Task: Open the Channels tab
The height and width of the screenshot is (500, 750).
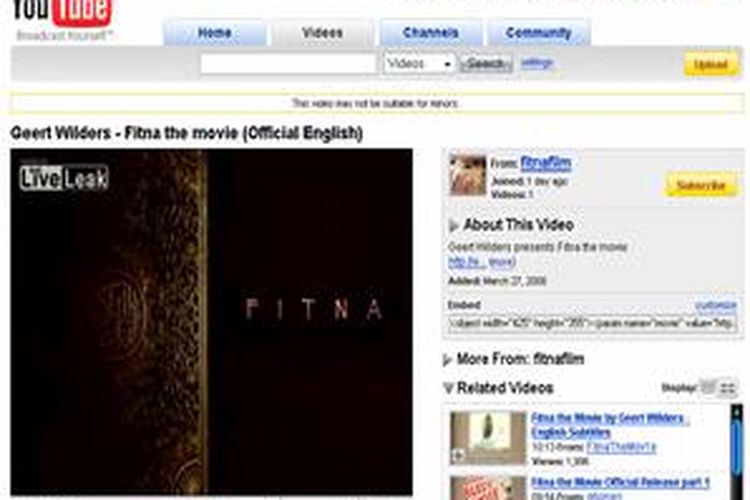Action: pos(430,33)
